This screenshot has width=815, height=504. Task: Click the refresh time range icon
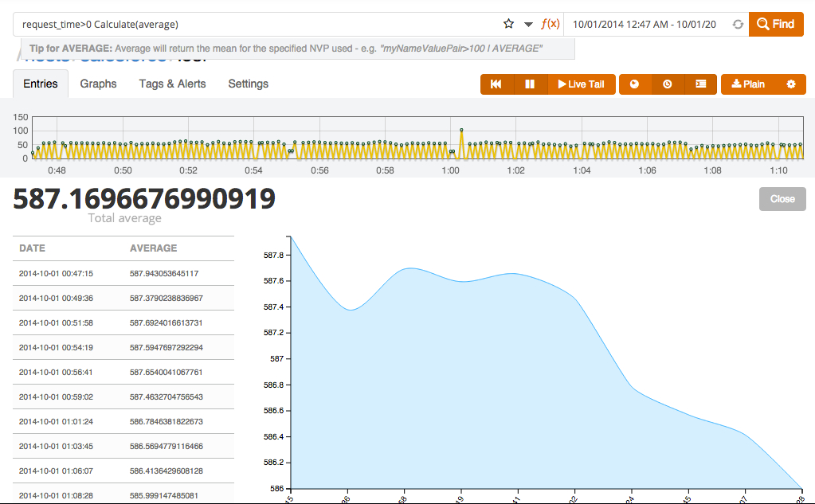(738, 24)
